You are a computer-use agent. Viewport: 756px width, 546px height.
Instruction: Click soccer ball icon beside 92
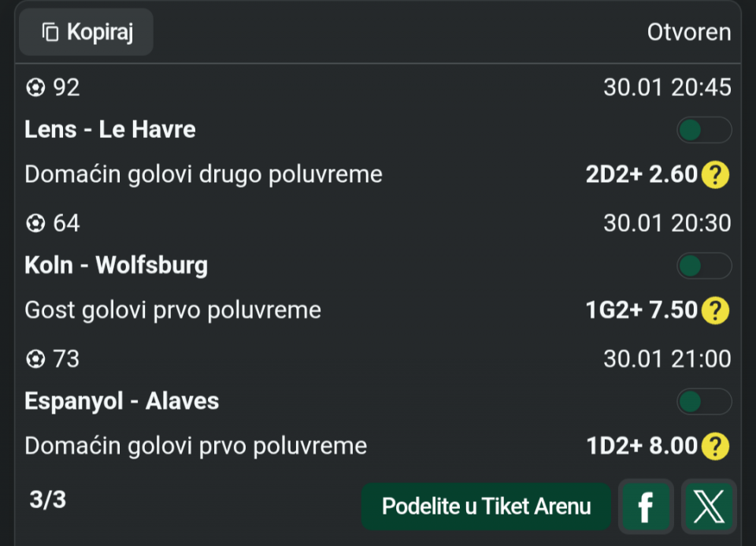[x=35, y=88]
